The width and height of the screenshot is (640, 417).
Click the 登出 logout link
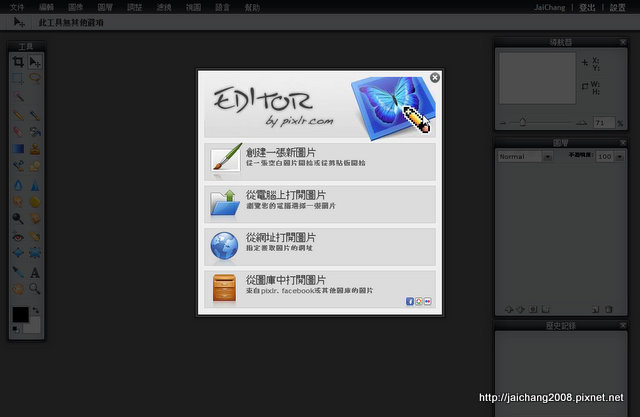coord(587,7)
